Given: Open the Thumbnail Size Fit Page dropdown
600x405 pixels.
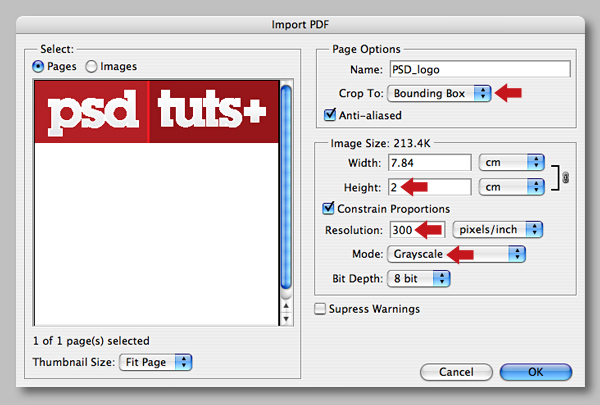Looking at the screenshot, I should (156, 362).
